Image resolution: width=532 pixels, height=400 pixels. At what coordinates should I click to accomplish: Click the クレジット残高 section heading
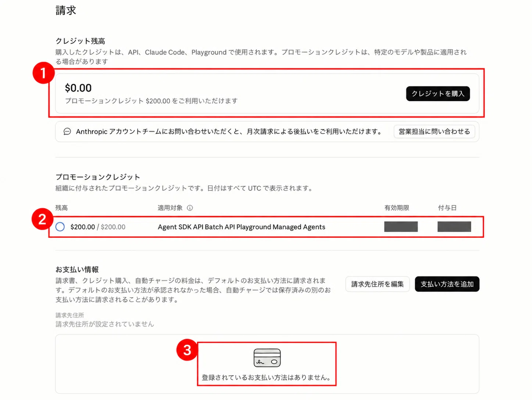point(80,41)
